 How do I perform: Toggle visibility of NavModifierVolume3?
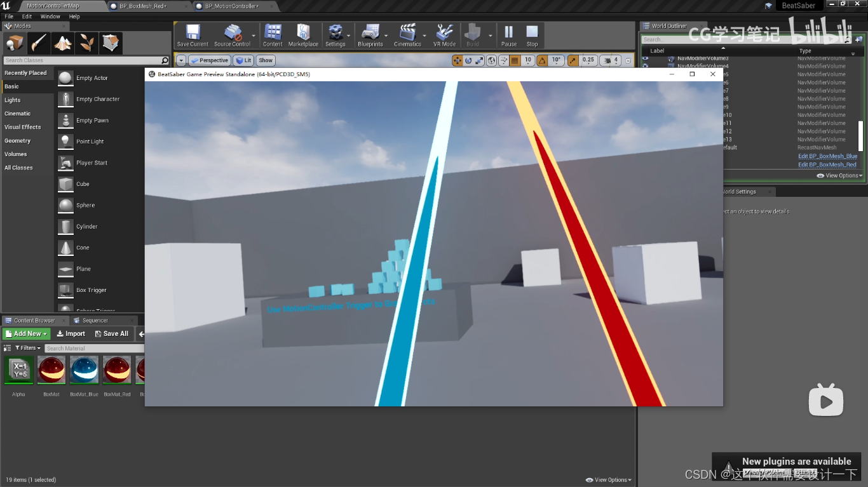645,58
